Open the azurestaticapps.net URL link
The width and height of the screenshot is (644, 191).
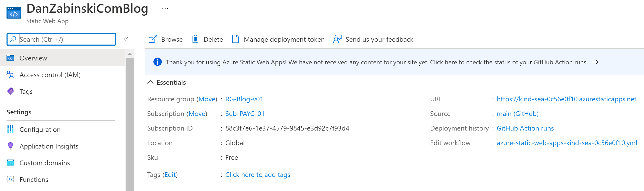coord(567,99)
